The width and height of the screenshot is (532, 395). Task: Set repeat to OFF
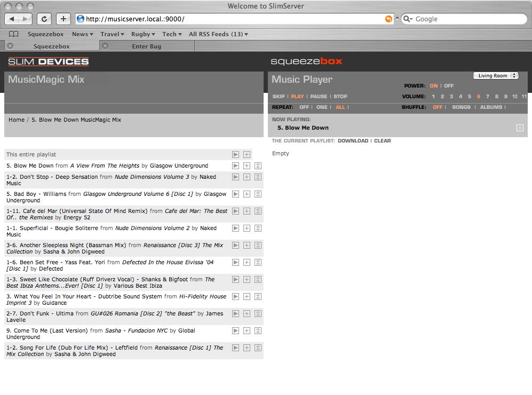(304, 107)
